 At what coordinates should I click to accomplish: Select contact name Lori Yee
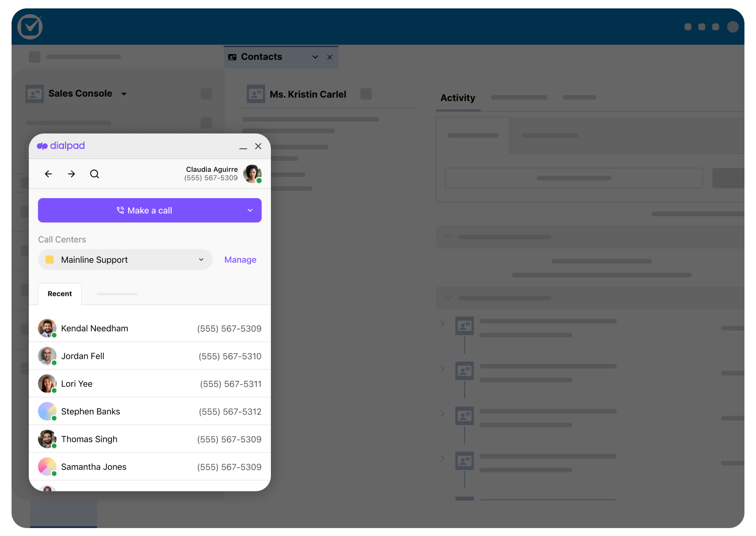(77, 384)
